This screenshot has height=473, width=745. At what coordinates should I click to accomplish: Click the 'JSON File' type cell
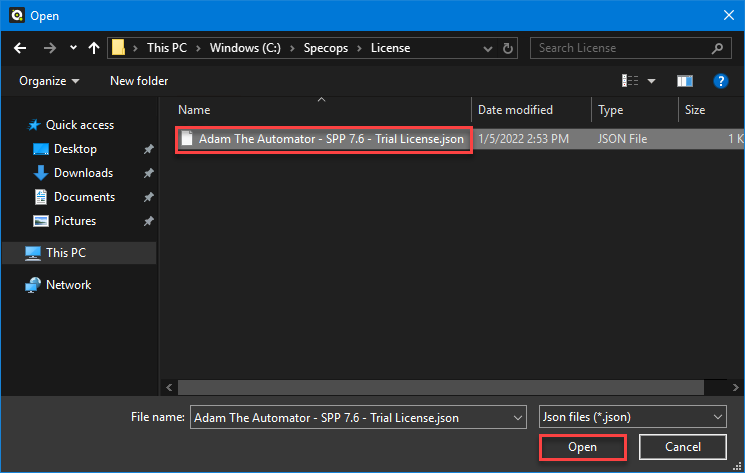coord(622,139)
